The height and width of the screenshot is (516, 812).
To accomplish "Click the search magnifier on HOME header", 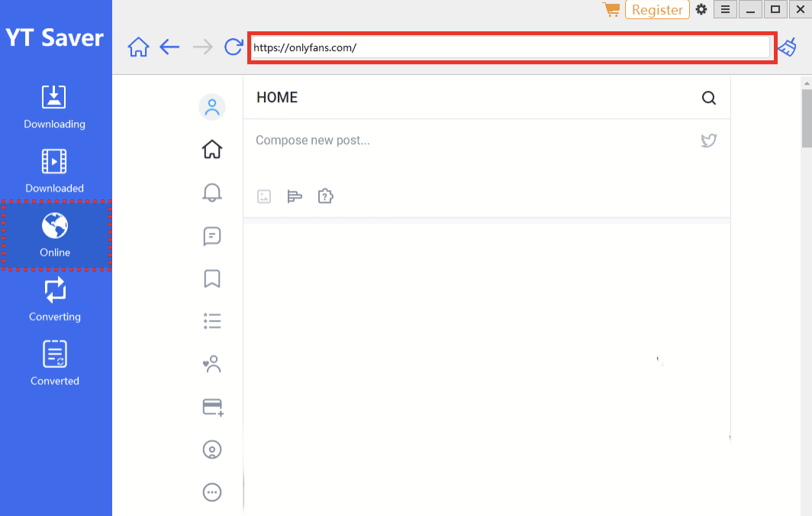I will (709, 98).
